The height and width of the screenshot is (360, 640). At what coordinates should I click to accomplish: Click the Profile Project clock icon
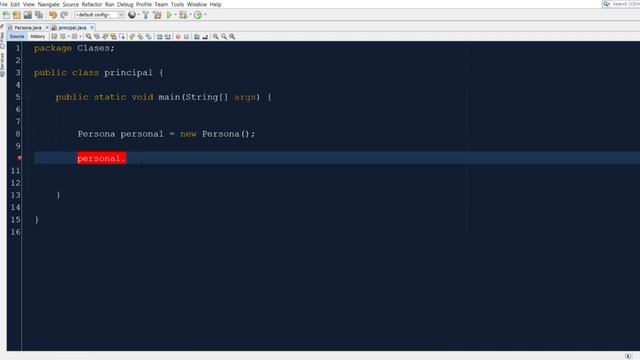[198, 15]
